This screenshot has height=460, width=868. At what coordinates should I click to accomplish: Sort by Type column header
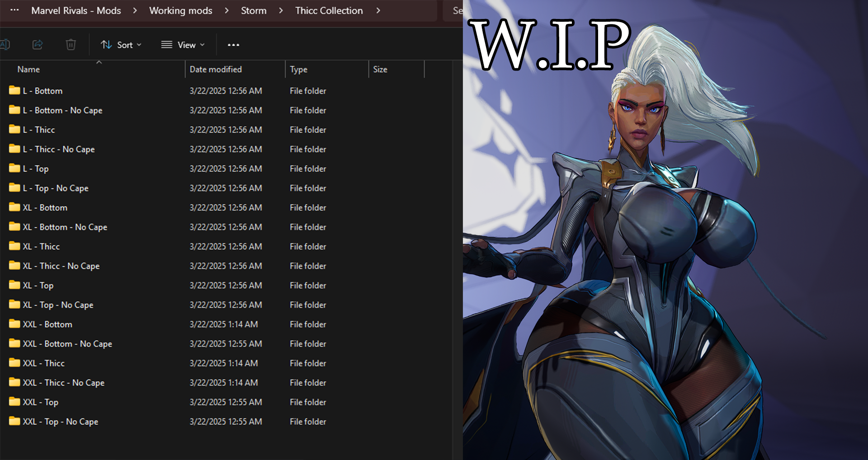point(298,69)
